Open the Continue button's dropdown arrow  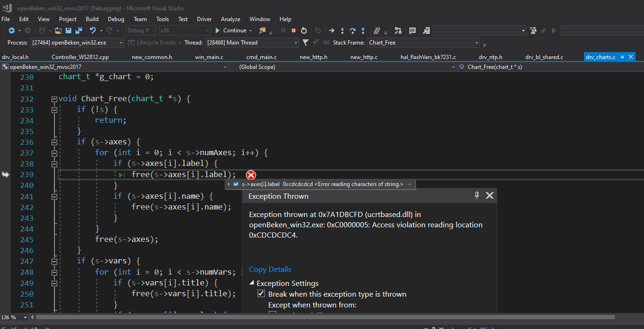251,30
